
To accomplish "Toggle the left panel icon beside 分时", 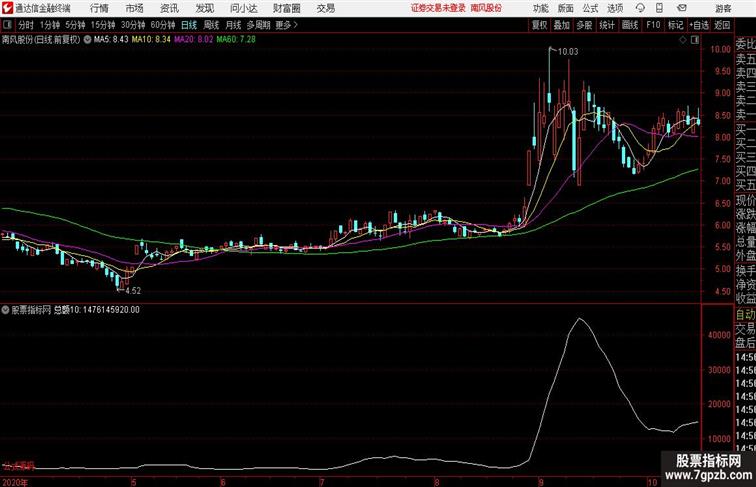I will tap(7, 25).
